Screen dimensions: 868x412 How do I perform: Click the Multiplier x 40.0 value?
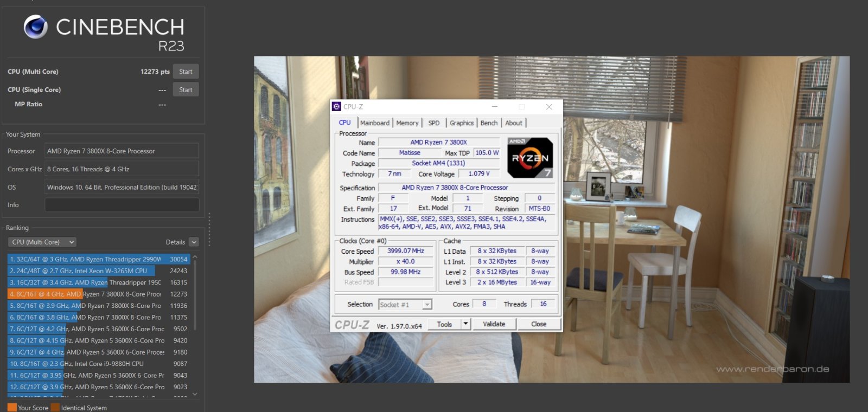pos(406,261)
